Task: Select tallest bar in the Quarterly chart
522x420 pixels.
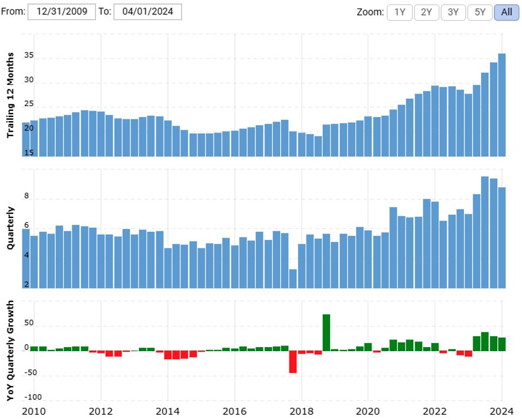Action: click(485, 232)
